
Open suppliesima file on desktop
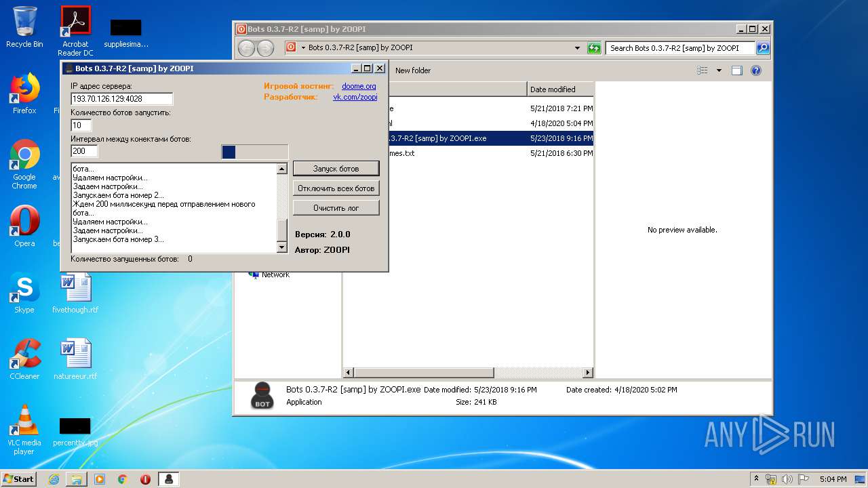[x=126, y=34]
